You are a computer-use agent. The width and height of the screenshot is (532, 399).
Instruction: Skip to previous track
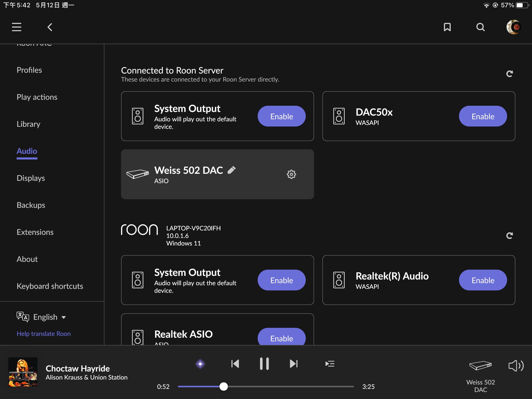[x=235, y=364]
